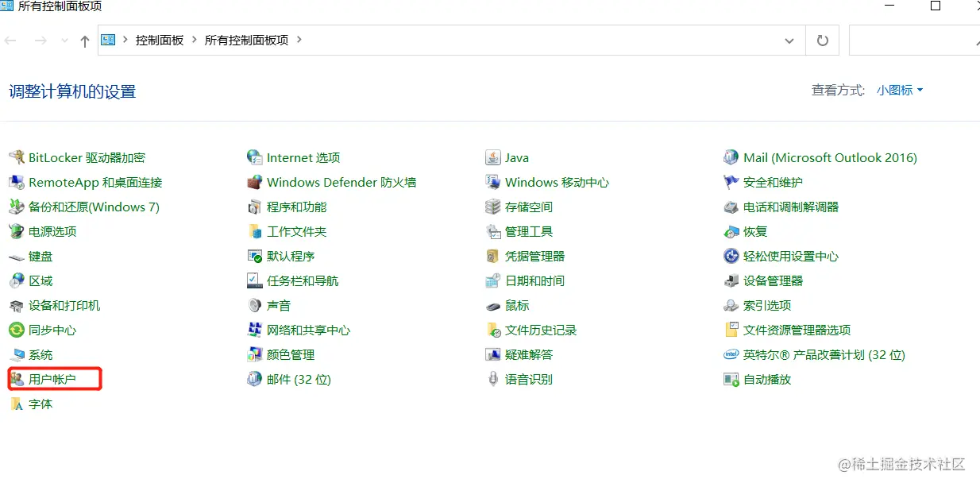The image size is (980, 487).
Task: Open 鼠标 (Mouse) settings
Action: 517,305
